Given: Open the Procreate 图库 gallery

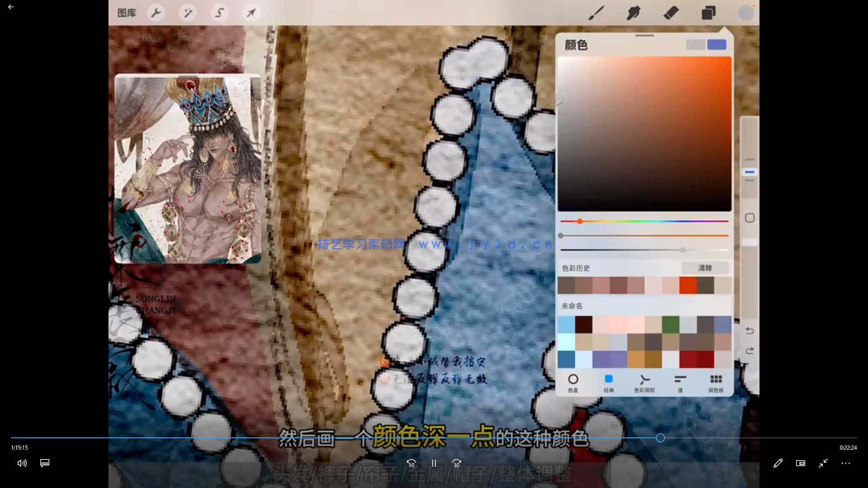Looking at the screenshot, I should pos(127,13).
